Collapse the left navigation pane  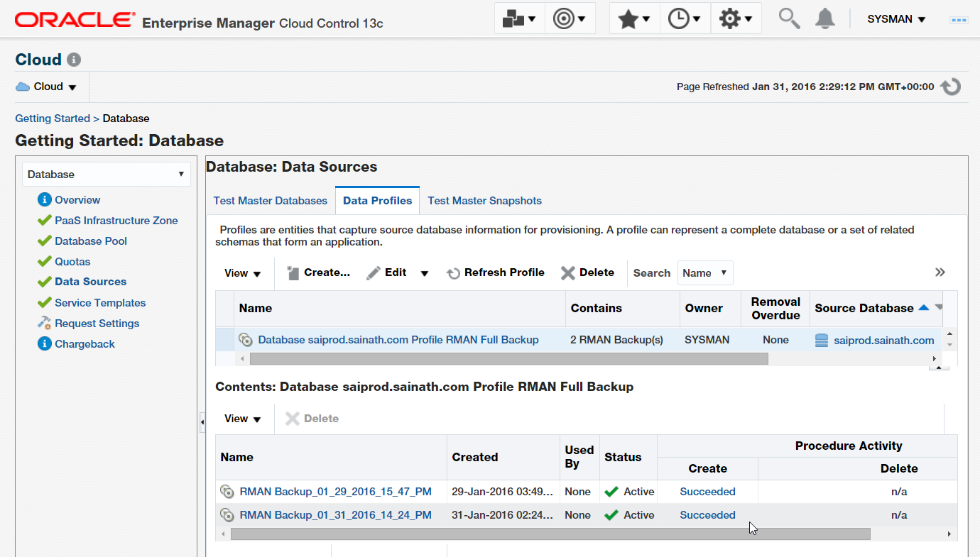point(202,422)
